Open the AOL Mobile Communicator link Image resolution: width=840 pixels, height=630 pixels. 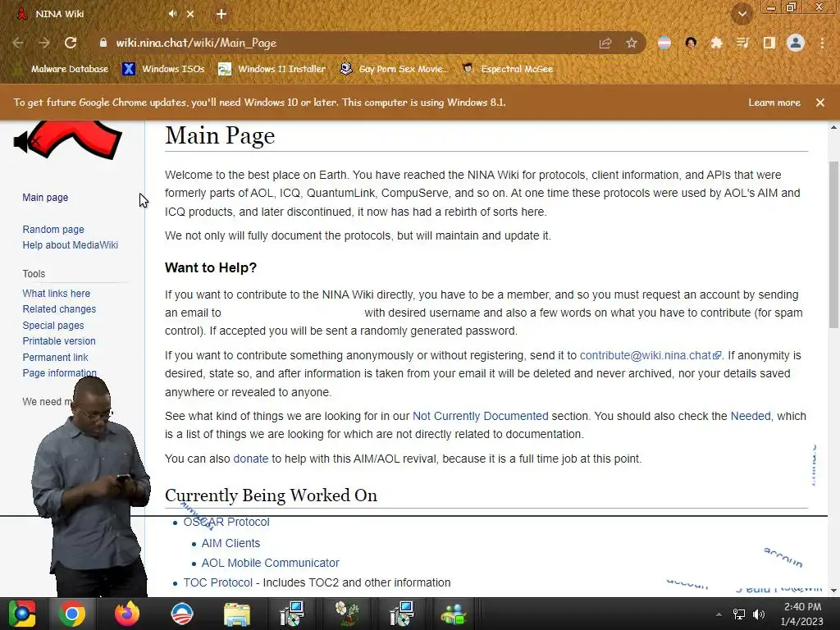pyautogui.click(x=270, y=563)
